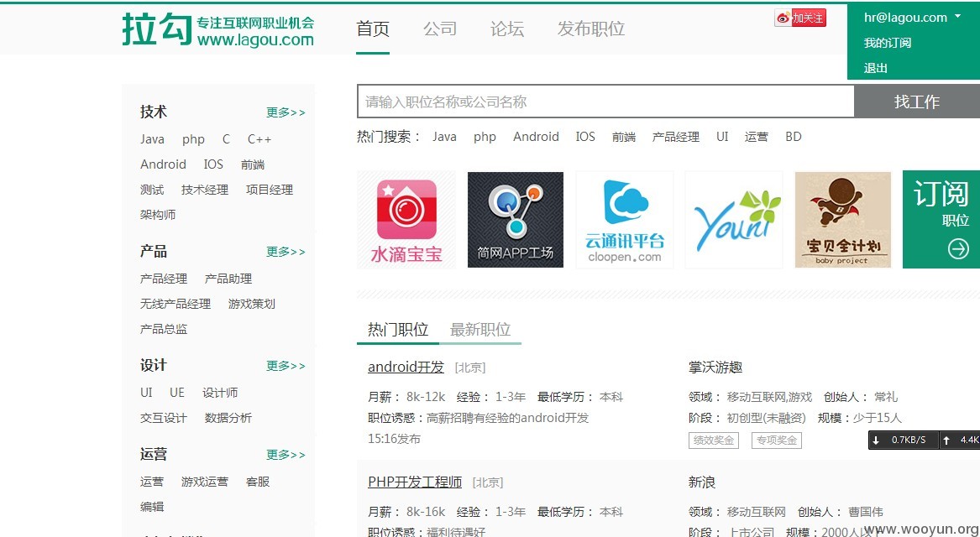
Task: Click the network download speed indicator
Action: (903, 441)
